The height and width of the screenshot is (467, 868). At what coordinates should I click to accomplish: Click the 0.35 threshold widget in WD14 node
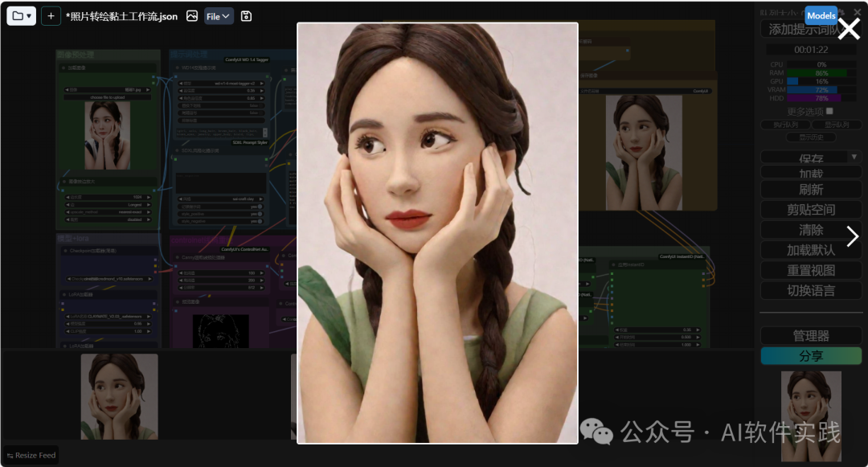coord(221,91)
